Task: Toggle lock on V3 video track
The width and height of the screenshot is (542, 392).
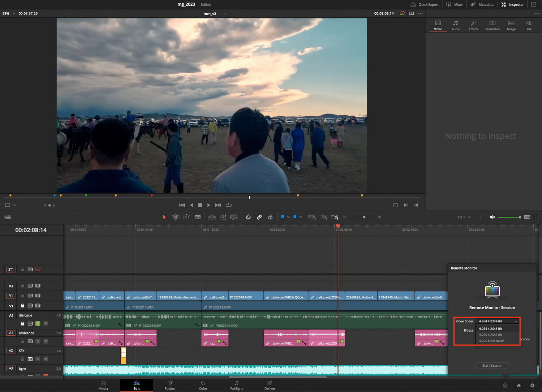Action: click(22, 286)
